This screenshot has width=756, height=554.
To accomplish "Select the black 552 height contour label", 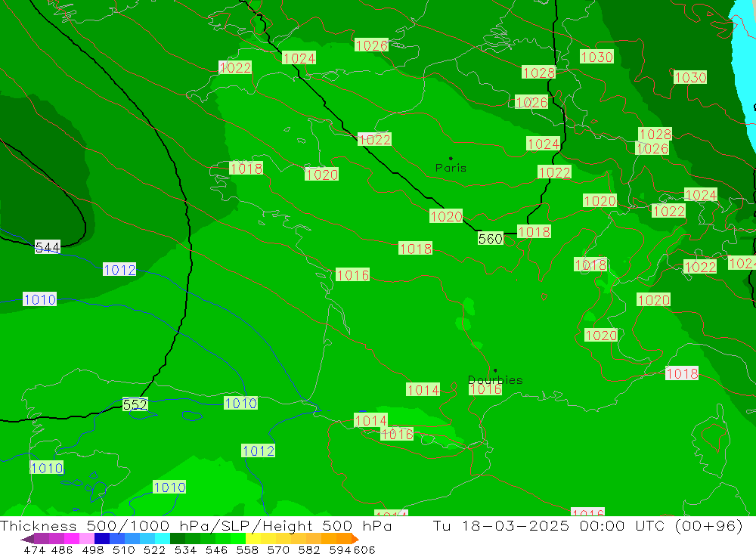I will coord(135,404).
